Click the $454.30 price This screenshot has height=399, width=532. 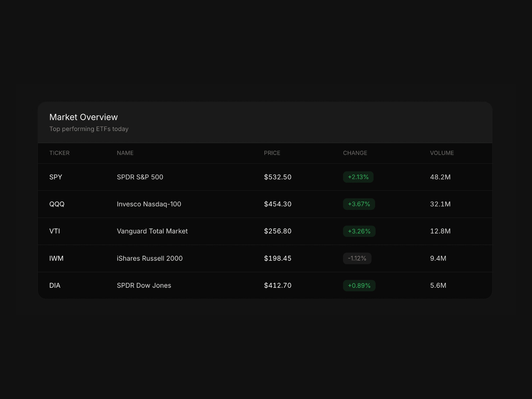[x=278, y=204]
